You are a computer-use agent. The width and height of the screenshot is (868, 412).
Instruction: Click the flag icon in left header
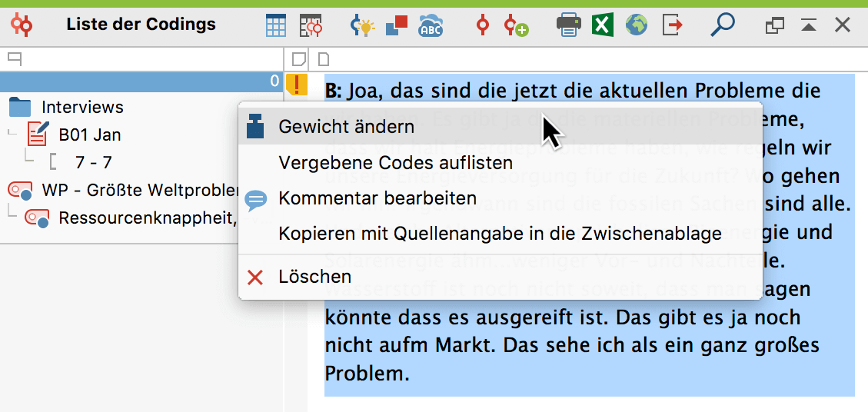[15, 58]
